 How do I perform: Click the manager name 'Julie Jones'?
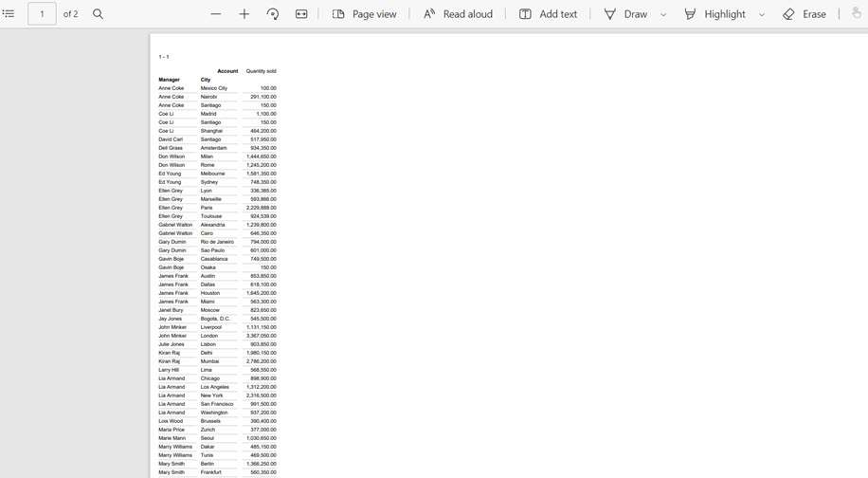point(172,344)
